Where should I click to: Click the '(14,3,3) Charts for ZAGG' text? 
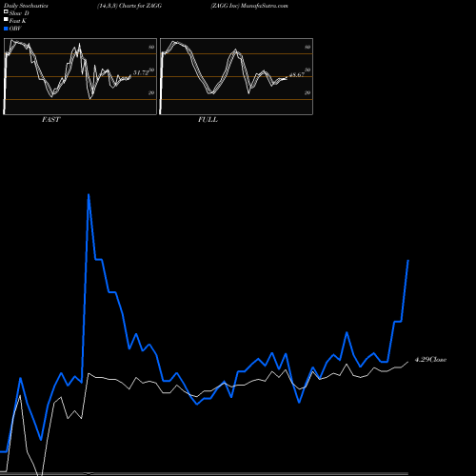129,6
